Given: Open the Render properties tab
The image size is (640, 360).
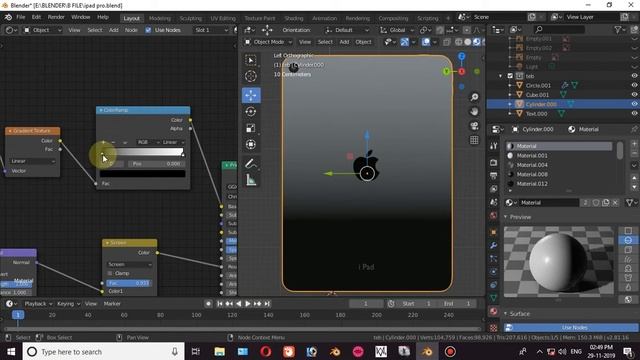Looking at the screenshot, I should click(493, 162).
